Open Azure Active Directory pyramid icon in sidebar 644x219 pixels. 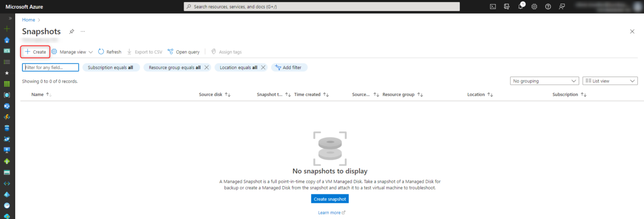7,194
